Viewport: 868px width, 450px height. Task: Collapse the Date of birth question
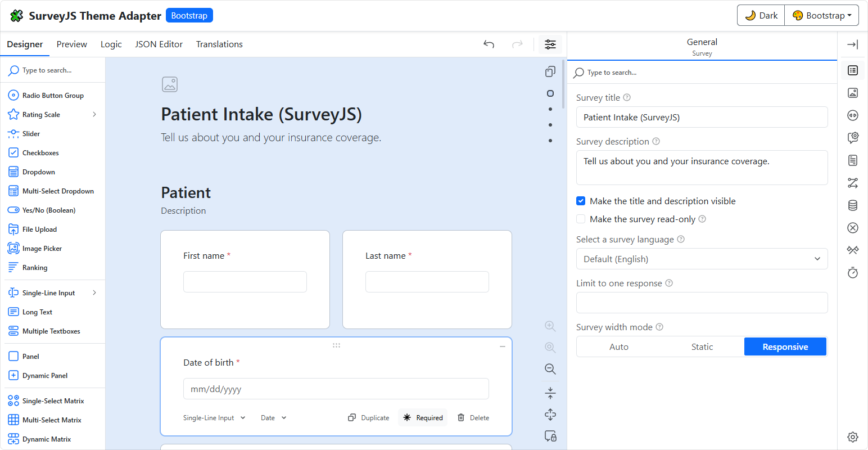click(503, 346)
